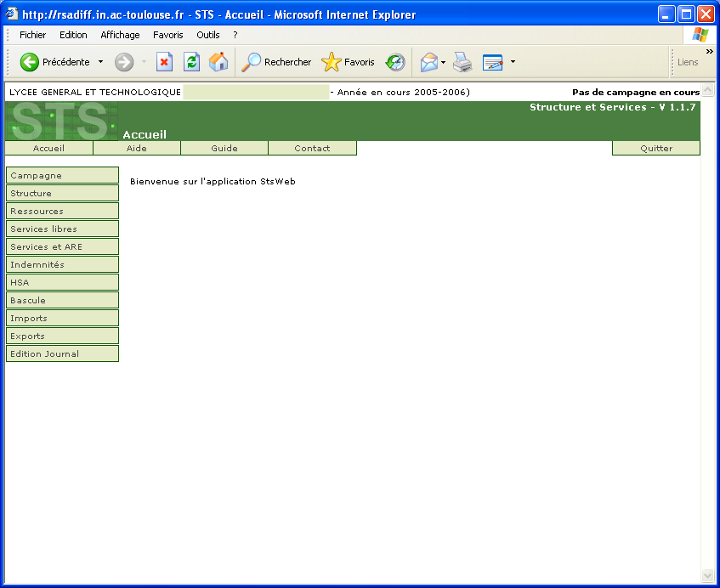Open the Ressources sidebar section
The height and width of the screenshot is (588, 720).
point(62,211)
